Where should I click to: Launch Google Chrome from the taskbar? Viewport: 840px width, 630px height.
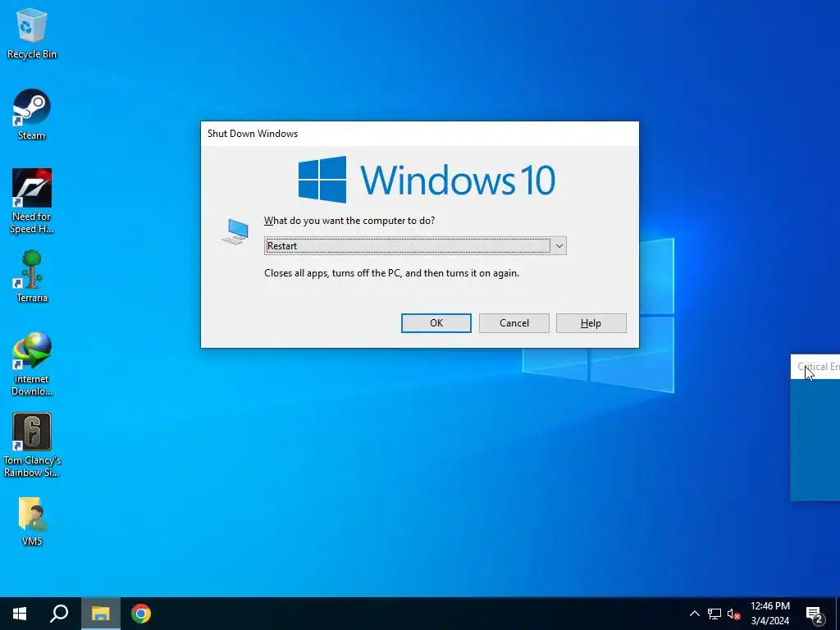click(x=141, y=614)
